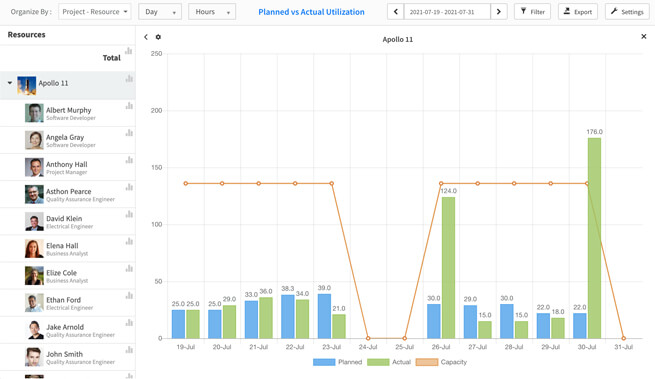The height and width of the screenshot is (379, 655).
Task: Click the date range field
Action: point(447,12)
